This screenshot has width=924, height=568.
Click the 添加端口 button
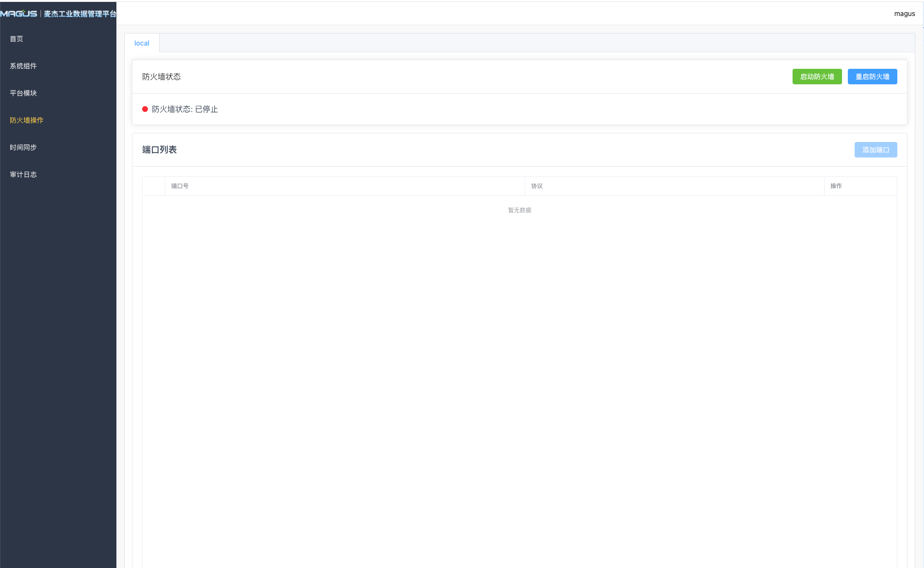875,150
